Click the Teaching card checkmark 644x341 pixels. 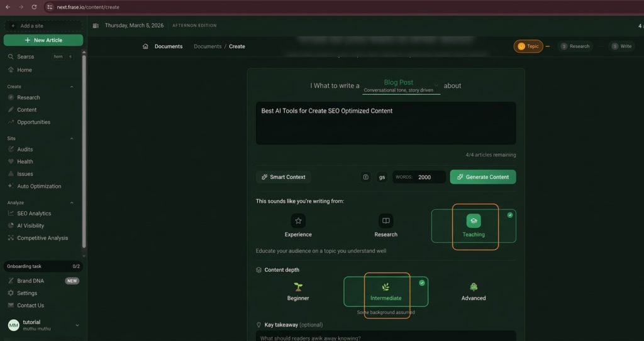click(509, 215)
